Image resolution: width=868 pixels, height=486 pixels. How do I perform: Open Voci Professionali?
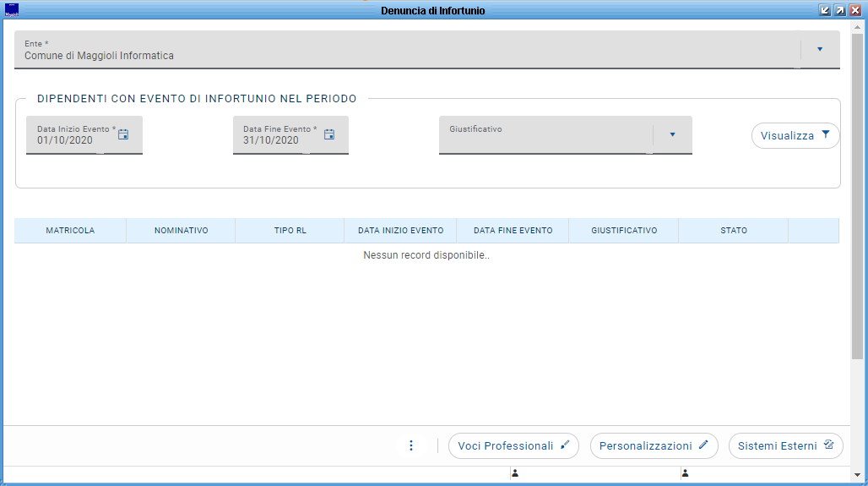(513, 446)
